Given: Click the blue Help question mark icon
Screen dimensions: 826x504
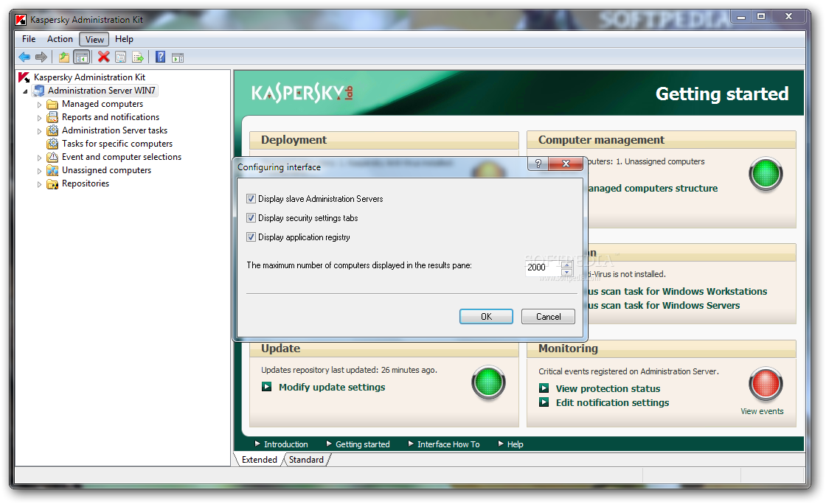Looking at the screenshot, I should pyautogui.click(x=160, y=57).
